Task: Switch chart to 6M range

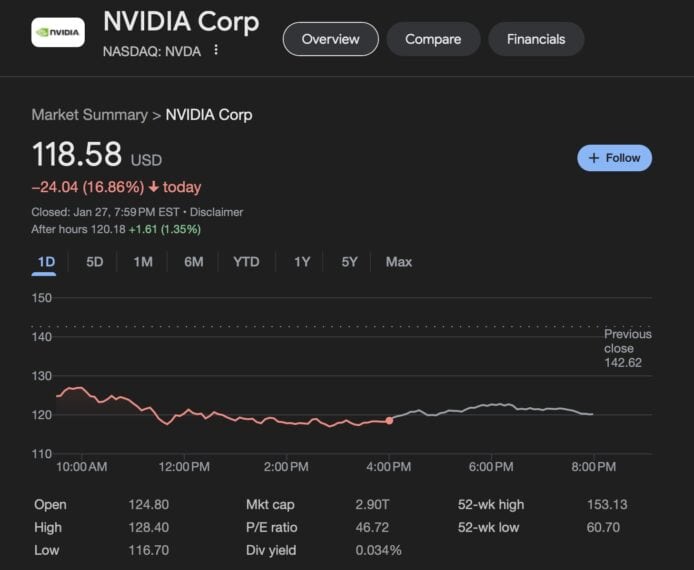Action: click(x=194, y=262)
